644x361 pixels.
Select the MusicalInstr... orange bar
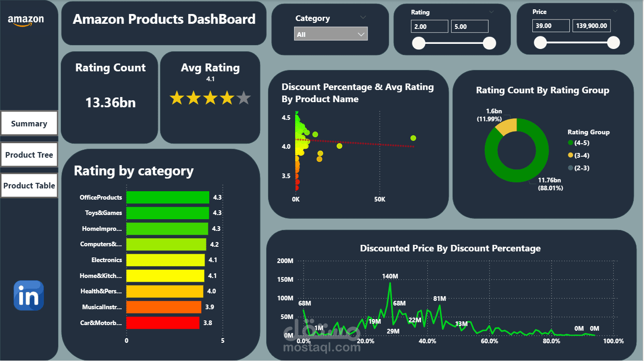tap(164, 307)
